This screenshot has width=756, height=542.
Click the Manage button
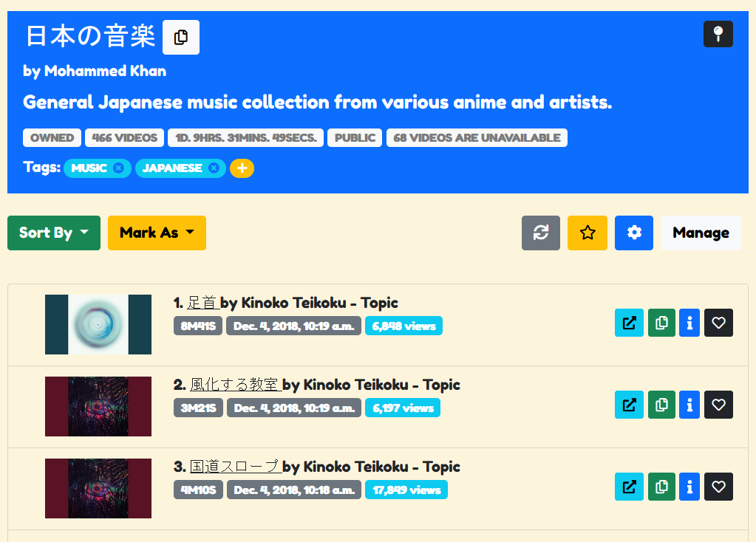701,233
